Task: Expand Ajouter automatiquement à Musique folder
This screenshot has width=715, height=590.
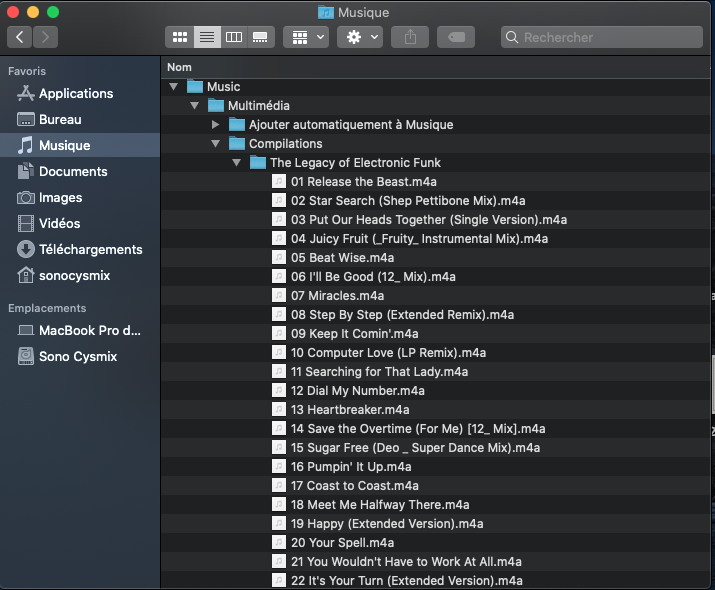Action: [216, 125]
